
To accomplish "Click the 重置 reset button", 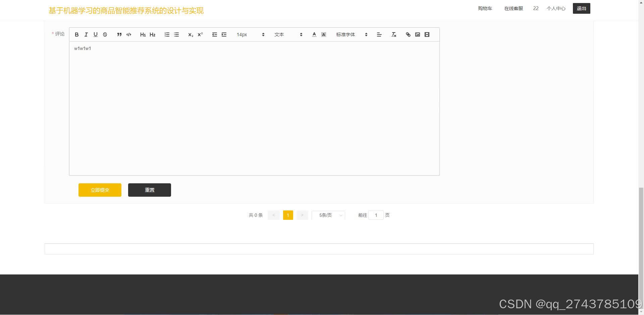I will coord(150,190).
